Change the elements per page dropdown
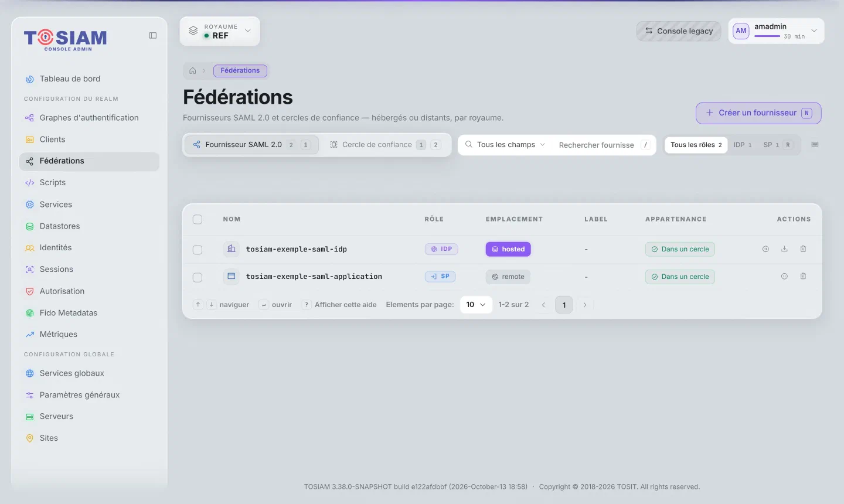This screenshot has width=844, height=504. [476, 305]
